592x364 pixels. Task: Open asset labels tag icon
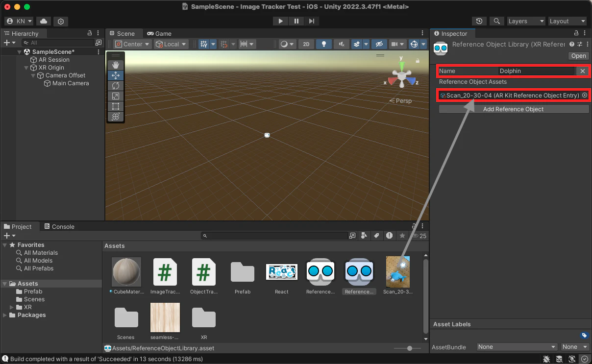(x=584, y=336)
